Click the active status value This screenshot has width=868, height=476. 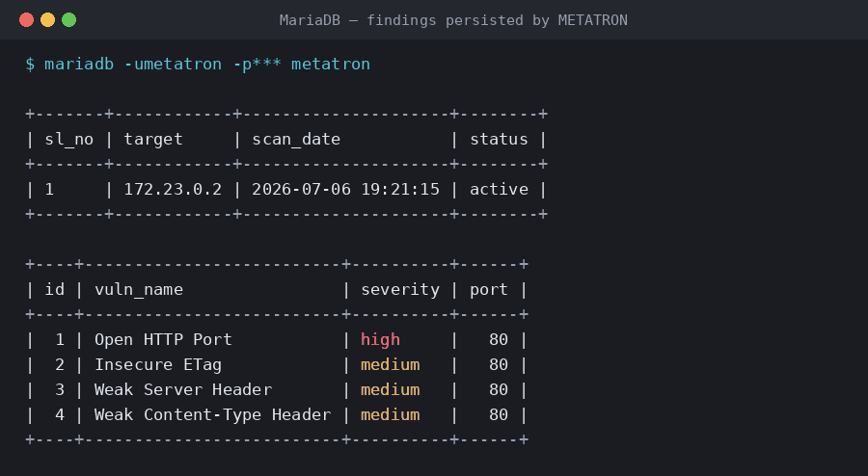(x=499, y=189)
